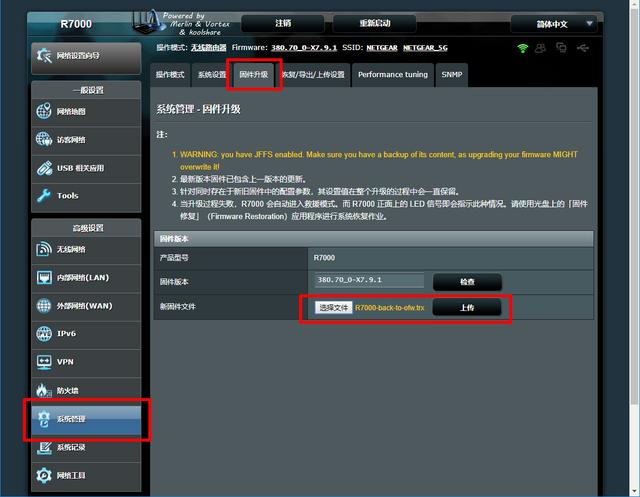The height and width of the screenshot is (497, 640).
Task: Click the R7000 router logo title
Action: [76, 24]
